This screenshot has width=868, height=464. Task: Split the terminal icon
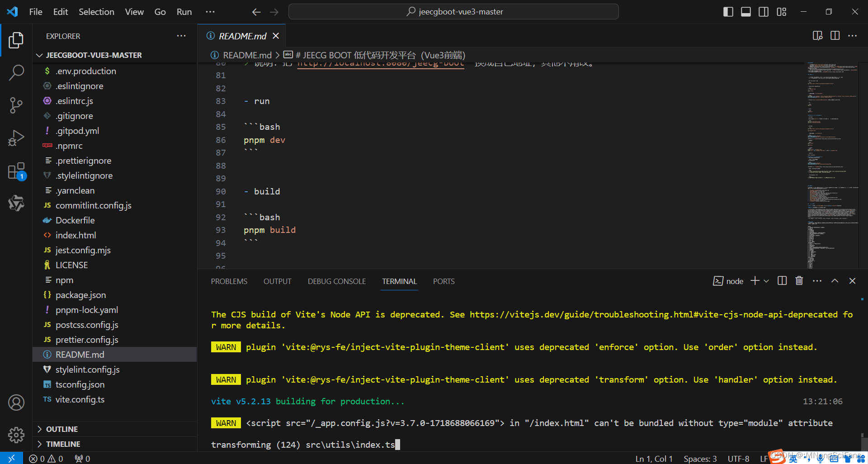[782, 281]
